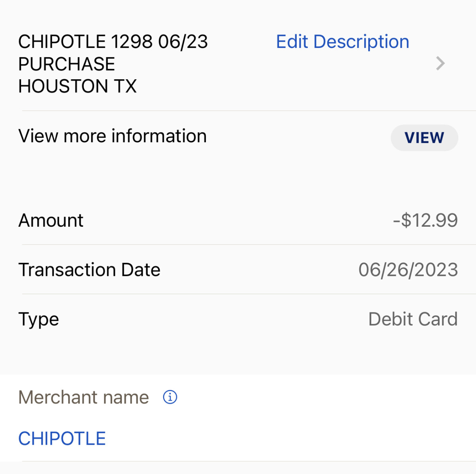This screenshot has height=474, width=476.
Task: Click the Type label
Action: click(38, 319)
